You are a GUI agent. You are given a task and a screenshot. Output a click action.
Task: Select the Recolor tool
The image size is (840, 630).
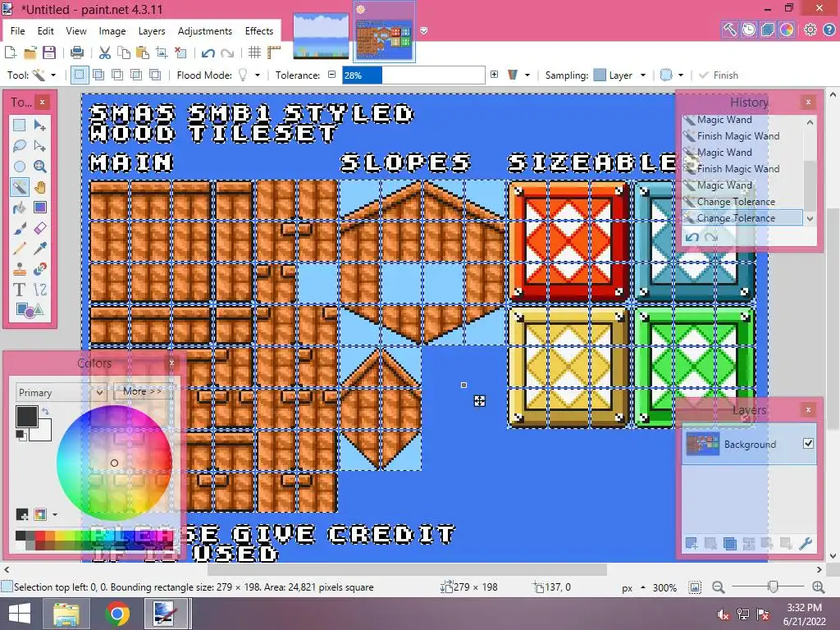[39, 269]
